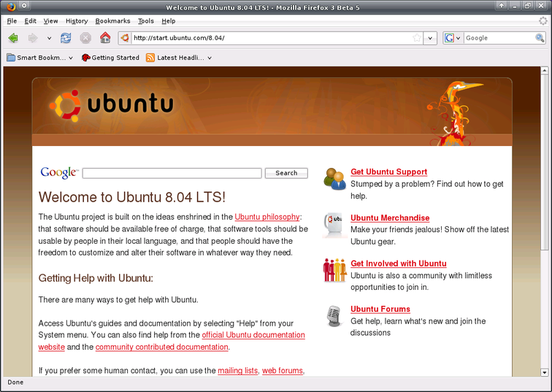The height and width of the screenshot is (392, 552).
Task: Open the View menu
Action: pyautogui.click(x=50, y=21)
